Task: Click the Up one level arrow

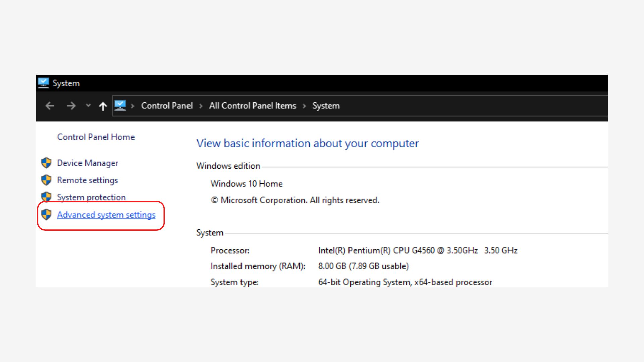Action: tap(103, 106)
